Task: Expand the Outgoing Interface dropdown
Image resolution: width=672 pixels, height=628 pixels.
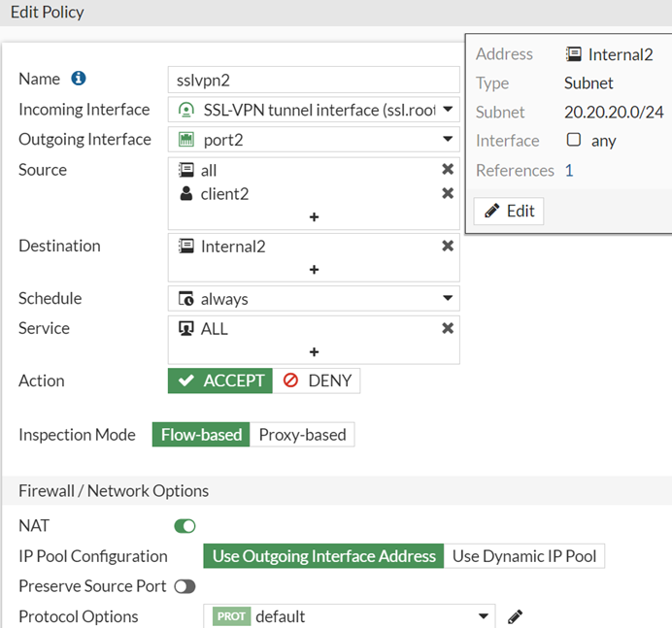Action: pos(448,140)
